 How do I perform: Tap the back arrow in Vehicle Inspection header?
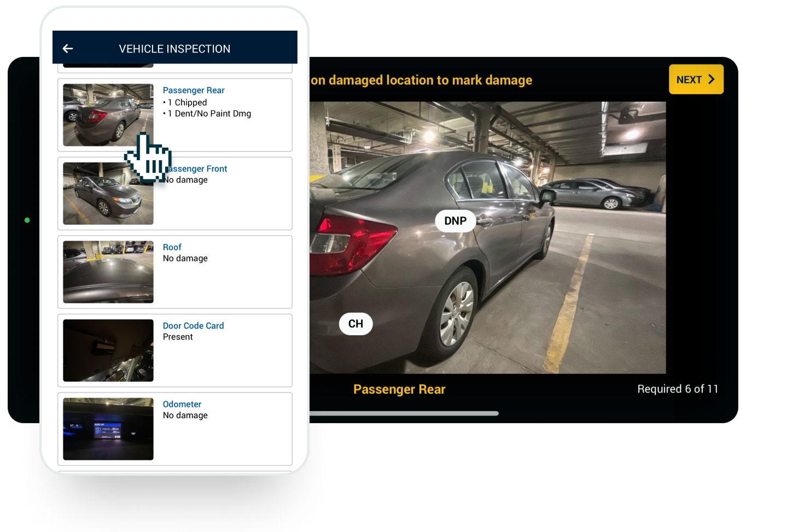(x=68, y=49)
